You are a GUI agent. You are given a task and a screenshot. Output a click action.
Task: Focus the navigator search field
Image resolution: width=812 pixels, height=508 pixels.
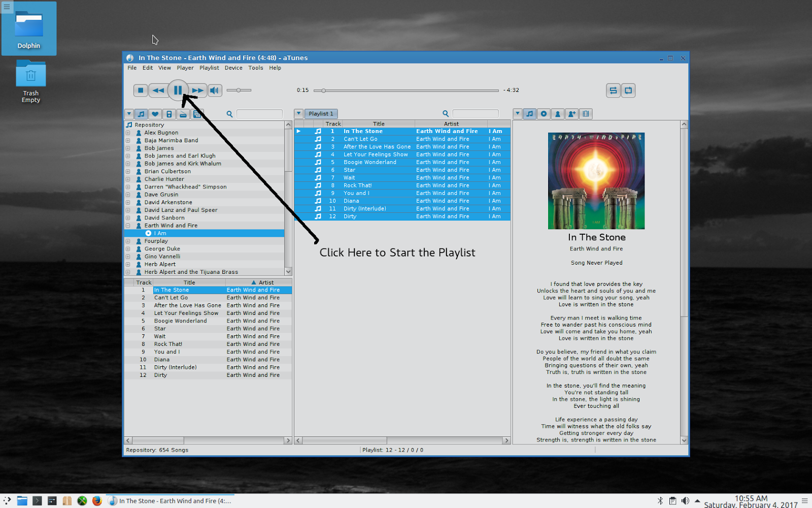coord(259,114)
